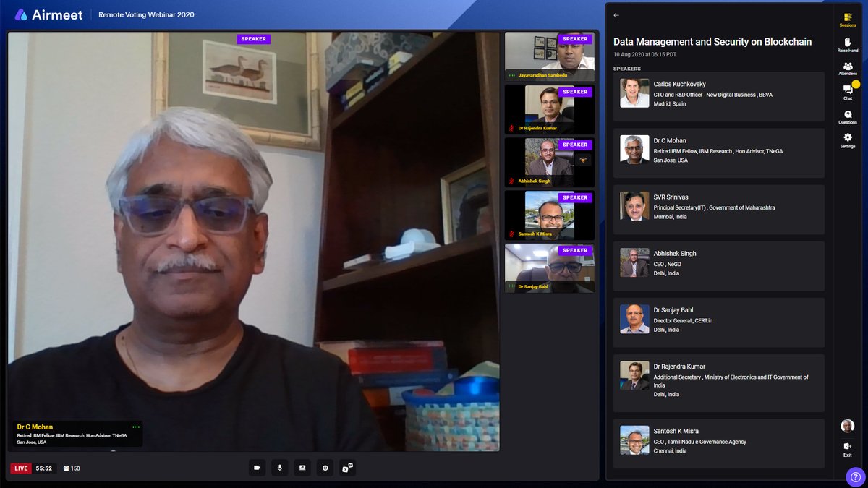868x488 pixels.
Task: Select Dr Rajendra Kumar video tile
Action: pyautogui.click(x=550, y=109)
